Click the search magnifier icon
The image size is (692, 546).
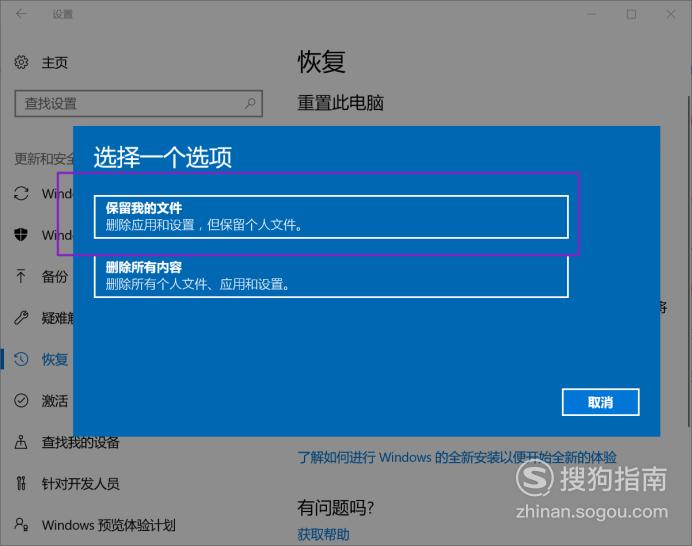(x=250, y=104)
